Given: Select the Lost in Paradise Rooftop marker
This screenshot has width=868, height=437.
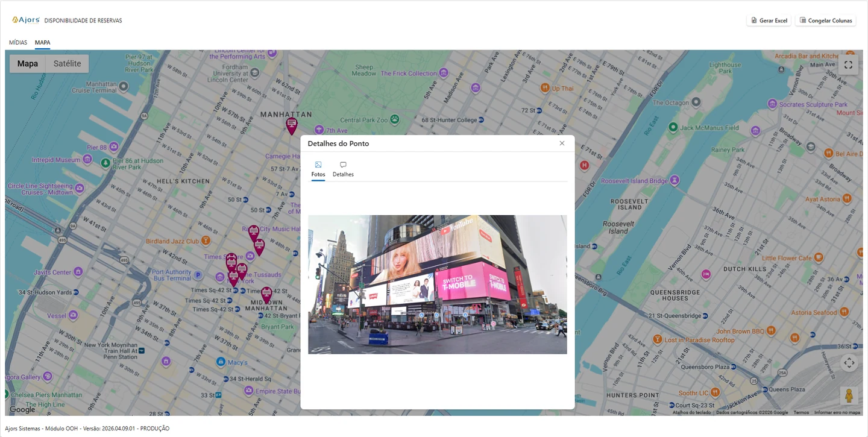Looking at the screenshot, I should (658, 340).
